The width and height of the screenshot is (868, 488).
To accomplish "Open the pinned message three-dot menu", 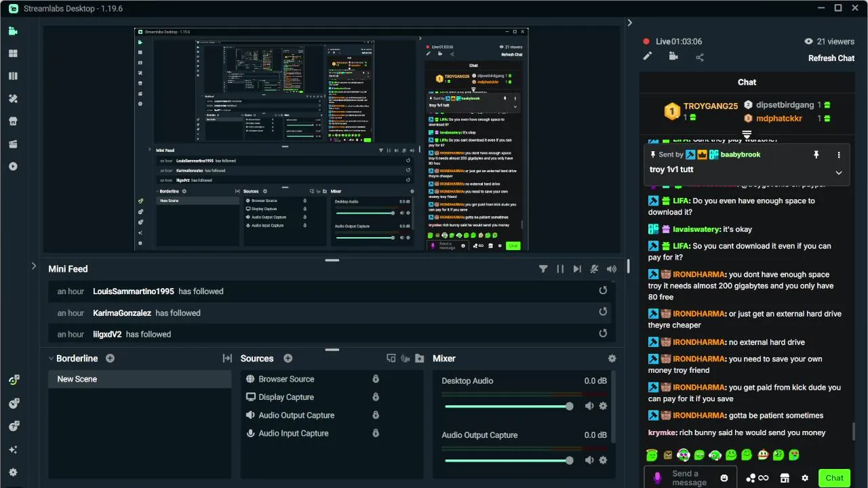I will coord(839,155).
